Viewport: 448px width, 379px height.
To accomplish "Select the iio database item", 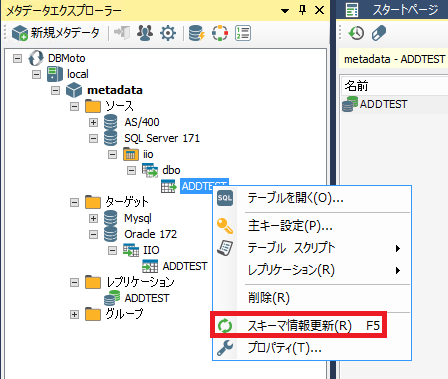I will [148, 154].
